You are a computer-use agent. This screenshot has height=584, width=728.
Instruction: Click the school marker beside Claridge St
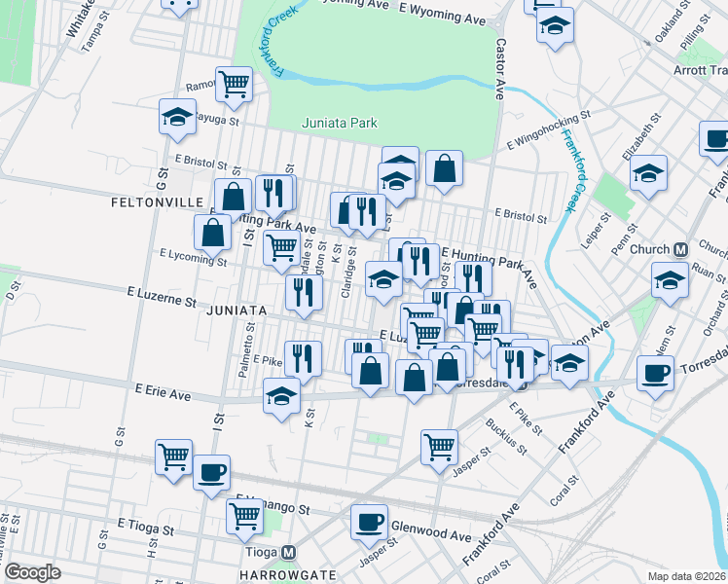(x=383, y=282)
